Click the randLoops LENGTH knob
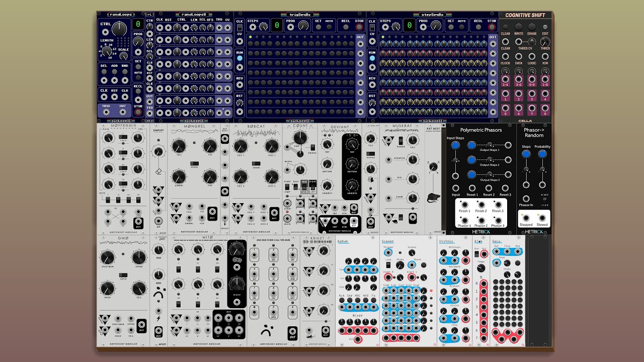The image size is (644, 362). 107,51
